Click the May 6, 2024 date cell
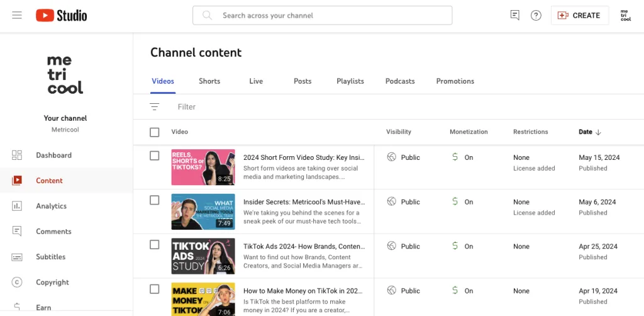The image size is (644, 316). pos(597,202)
